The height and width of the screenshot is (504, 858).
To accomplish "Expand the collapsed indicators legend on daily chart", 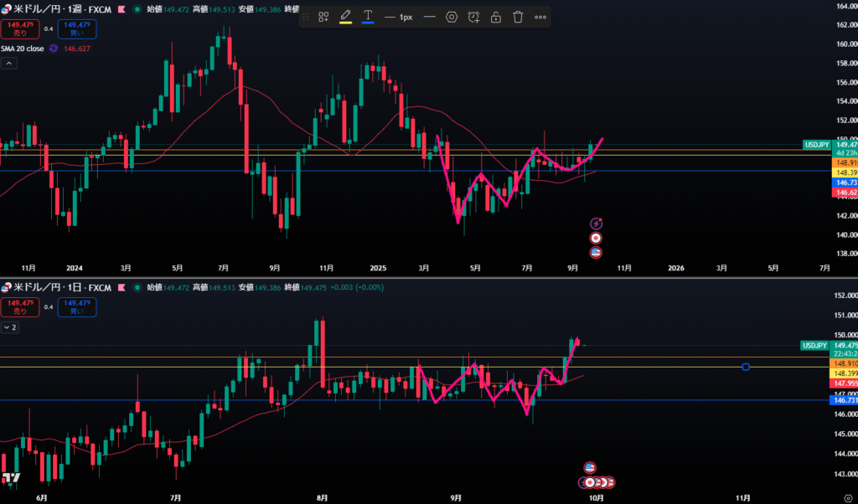I will [11, 327].
